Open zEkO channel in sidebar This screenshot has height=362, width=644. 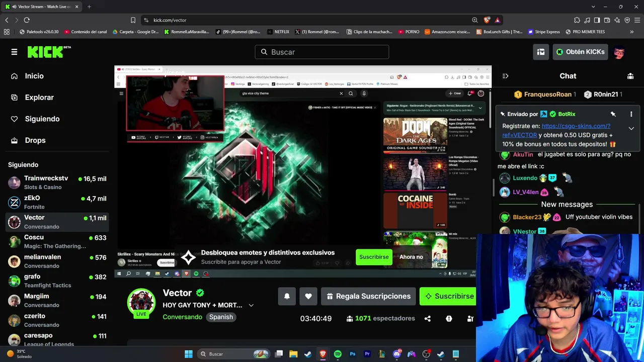pyautogui.click(x=57, y=202)
